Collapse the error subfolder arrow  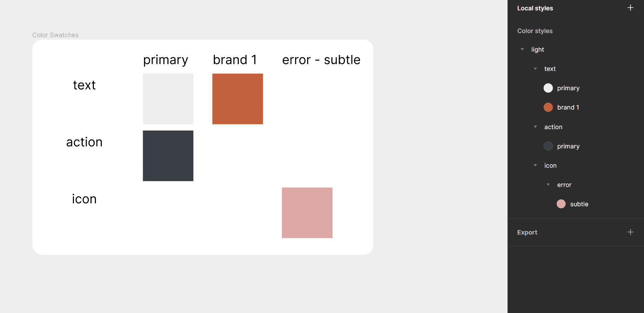point(548,185)
